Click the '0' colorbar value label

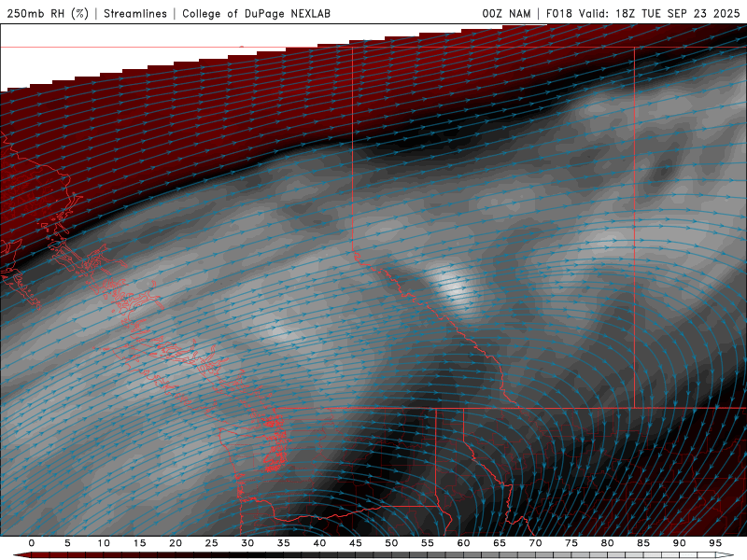[x=32, y=543]
